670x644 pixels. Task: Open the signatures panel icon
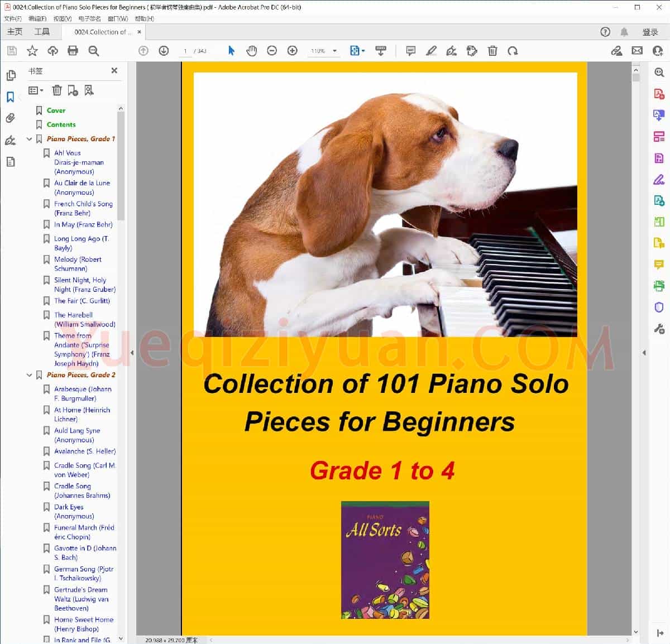pyautogui.click(x=10, y=140)
